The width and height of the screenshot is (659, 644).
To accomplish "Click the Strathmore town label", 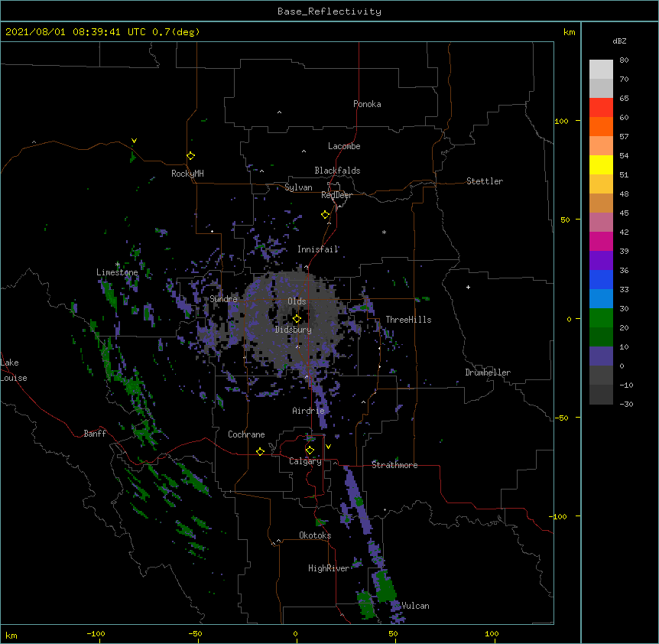I will [x=394, y=465].
